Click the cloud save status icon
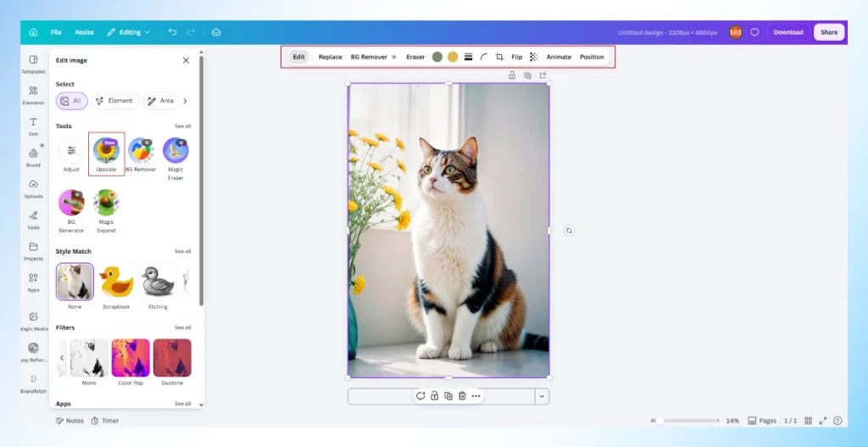 [216, 32]
